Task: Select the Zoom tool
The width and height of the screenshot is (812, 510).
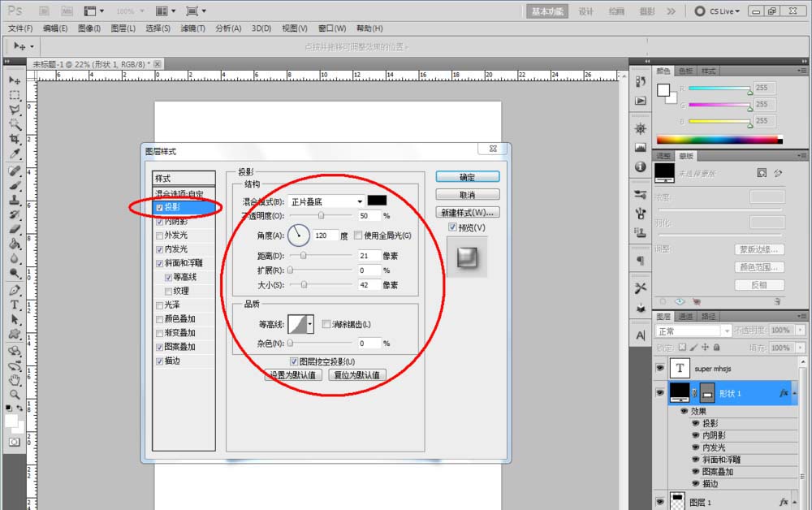Action: (15, 395)
